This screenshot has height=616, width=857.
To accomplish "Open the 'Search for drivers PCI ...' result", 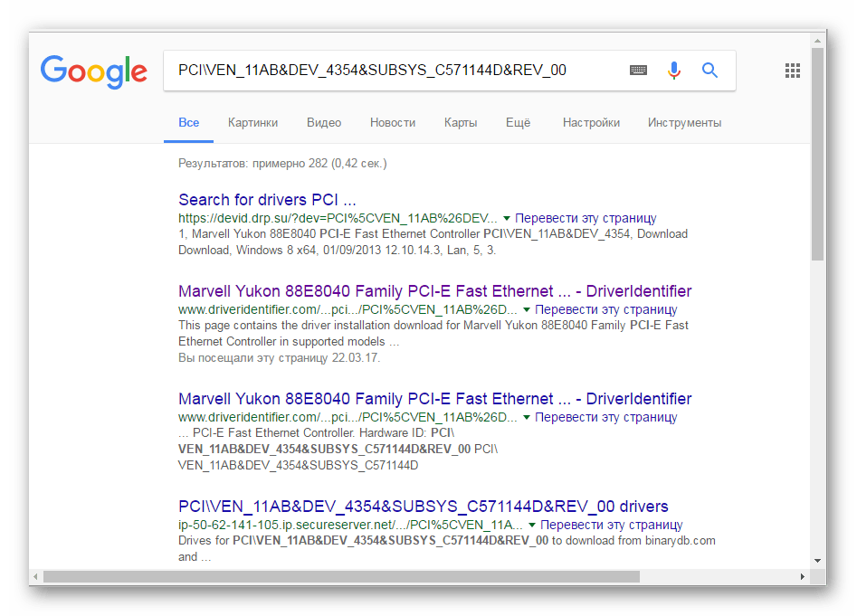I will coord(267,200).
